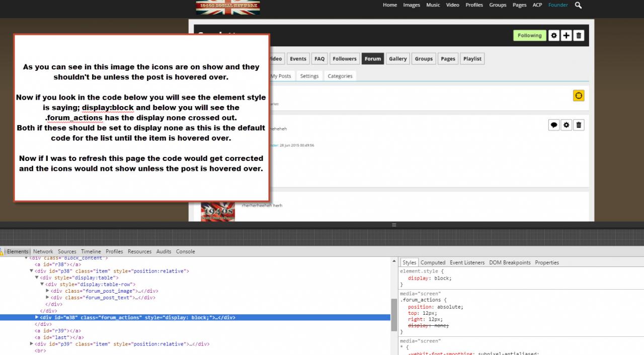This screenshot has width=644, height=355.
Task: Open the site search magnifier icon
Action: (x=578, y=5)
